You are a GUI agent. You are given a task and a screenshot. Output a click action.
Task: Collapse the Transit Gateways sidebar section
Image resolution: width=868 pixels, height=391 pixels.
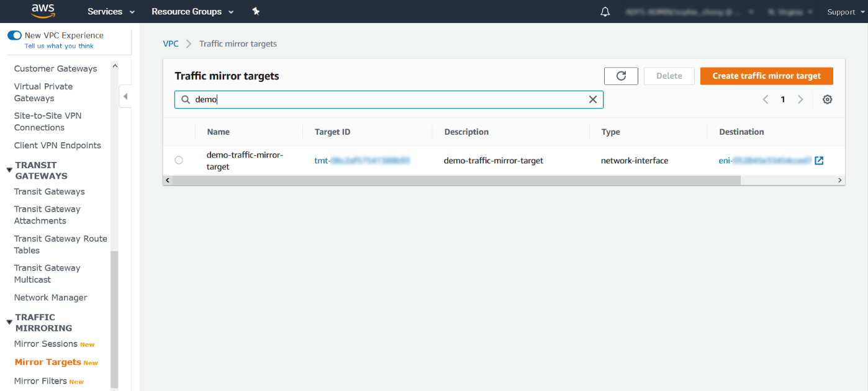(x=9, y=170)
